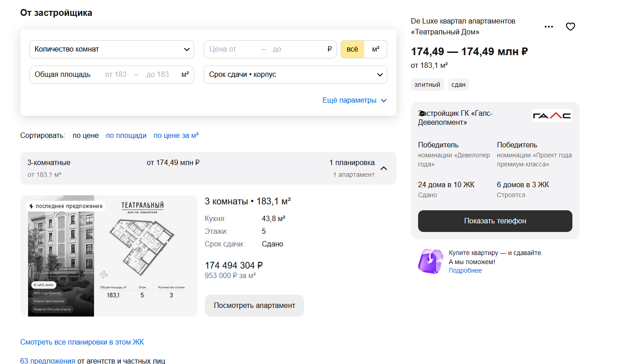
Task: Open the three-dots more options menu
Action: click(548, 27)
